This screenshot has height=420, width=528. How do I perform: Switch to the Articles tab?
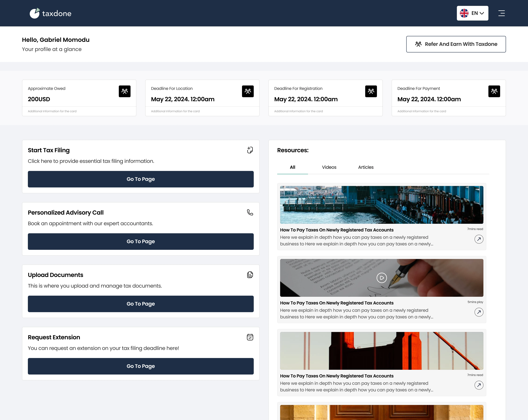tap(366, 167)
